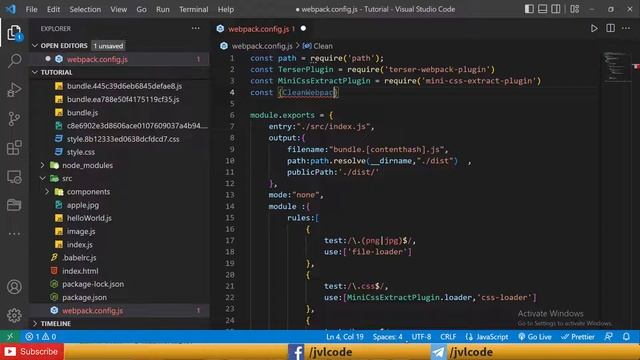Viewport: 640px width, 360px height.
Task: Open errors and warnings status indicator
Action: [40, 337]
